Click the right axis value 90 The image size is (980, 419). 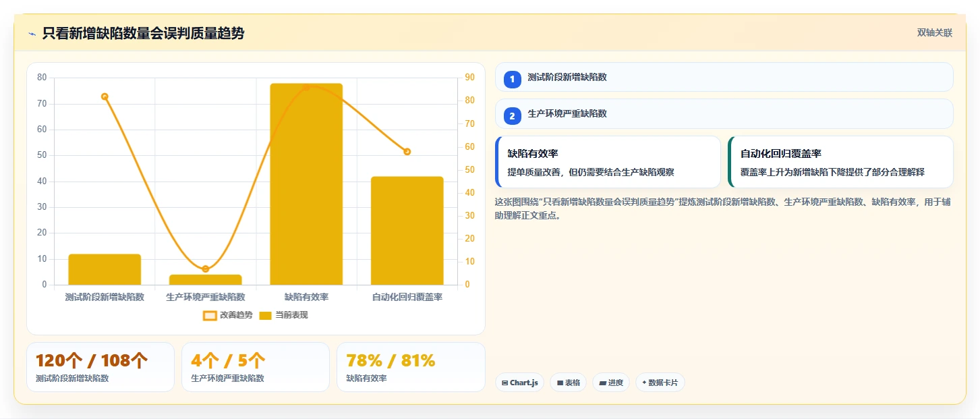470,78
